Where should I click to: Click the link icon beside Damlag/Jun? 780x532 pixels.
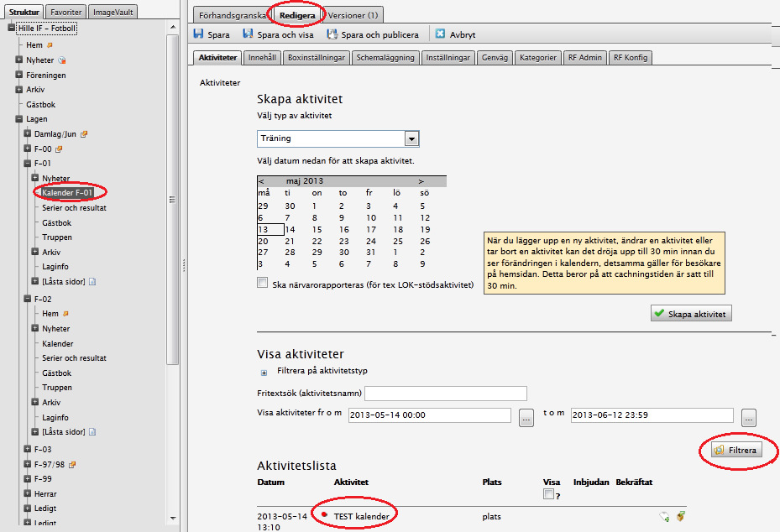tap(84, 133)
